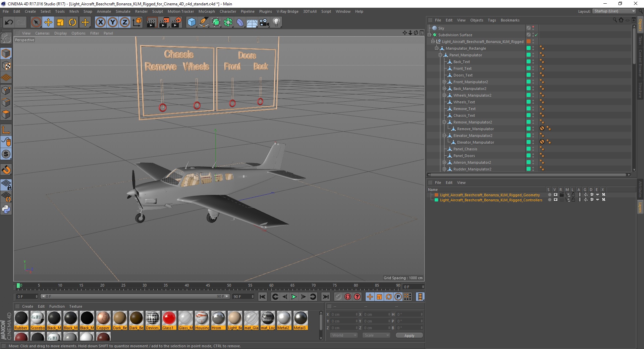Toggle snap S icon in sidebar

click(x=6, y=154)
